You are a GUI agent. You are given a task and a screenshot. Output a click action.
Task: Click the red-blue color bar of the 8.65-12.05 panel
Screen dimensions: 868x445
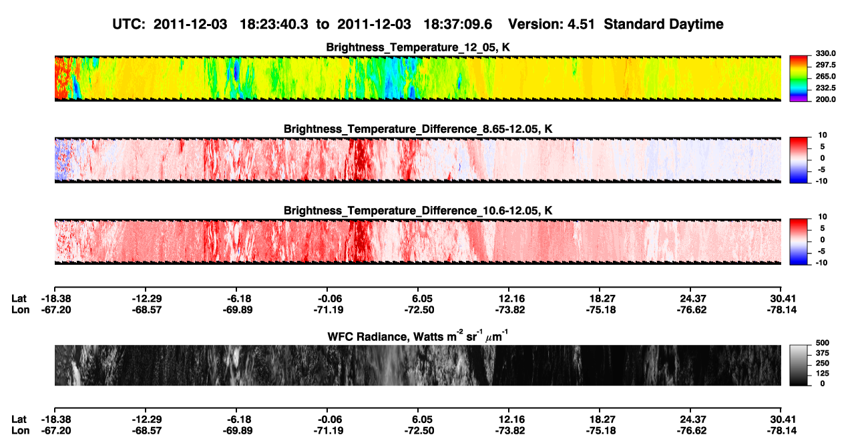tap(799, 159)
